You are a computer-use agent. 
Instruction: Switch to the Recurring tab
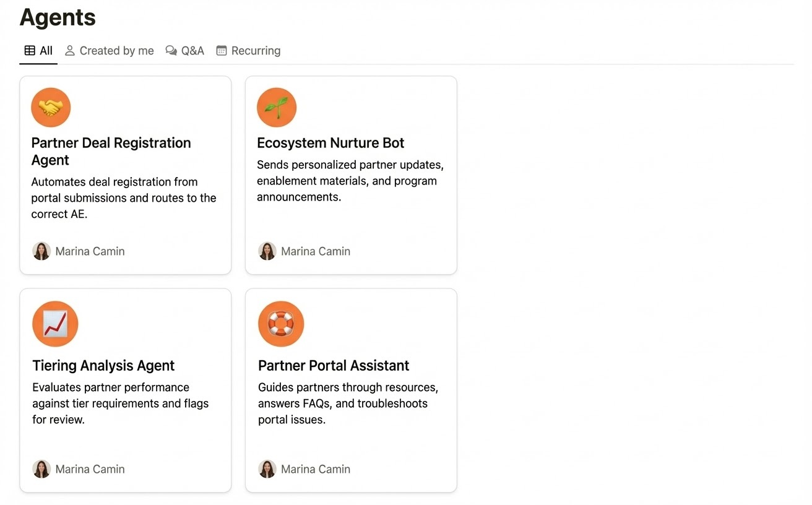[x=248, y=51]
